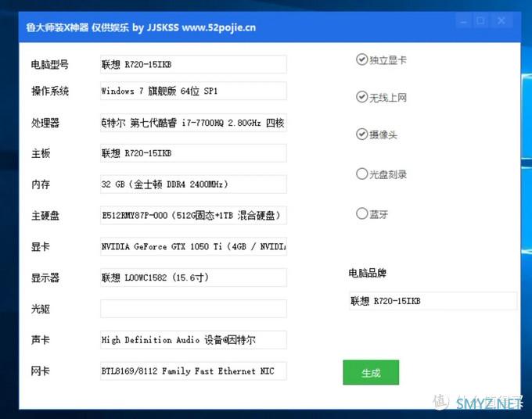Edit the 声卡 field with High Definition Audio
This screenshot has width=532, height=419.
click(193, 340)
